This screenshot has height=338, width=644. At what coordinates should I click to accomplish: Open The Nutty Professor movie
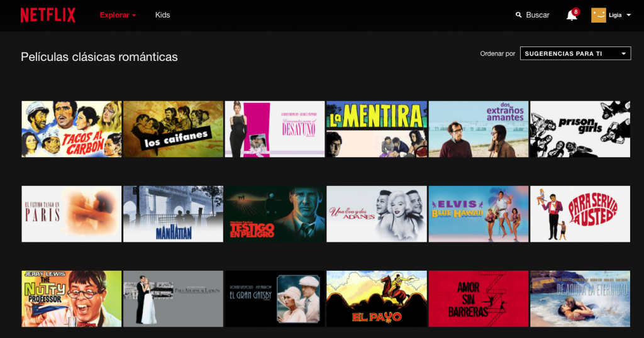pos(72,298)
